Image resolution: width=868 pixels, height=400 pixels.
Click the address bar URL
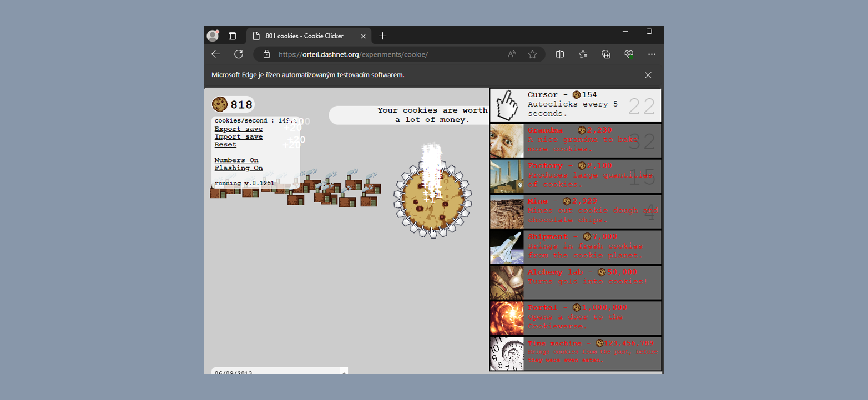(353, 54)
